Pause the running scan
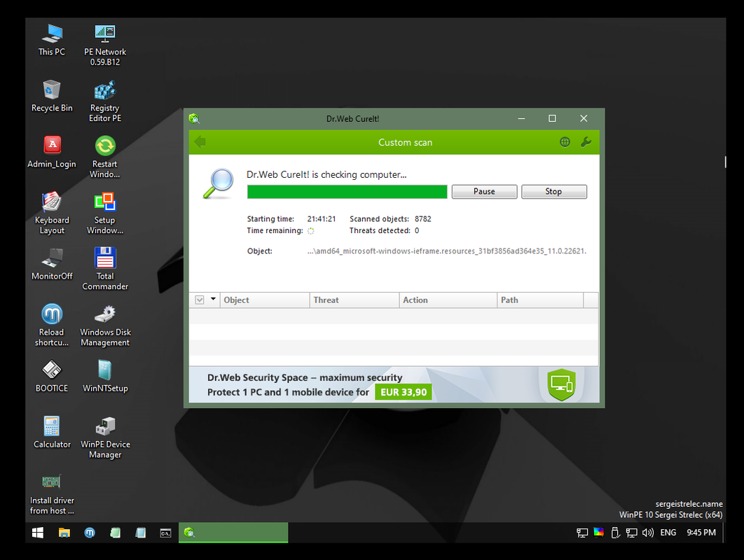Viewport: 744px width, 560px height. (484, 192)
